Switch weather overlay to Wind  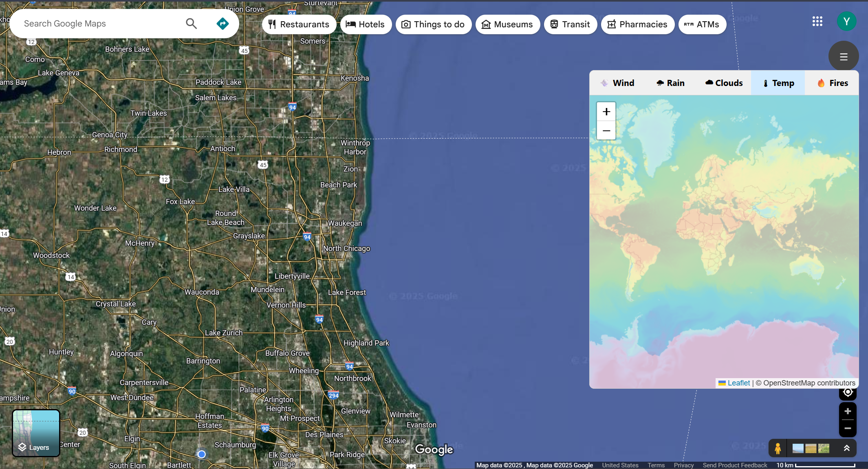coord(617,83)
